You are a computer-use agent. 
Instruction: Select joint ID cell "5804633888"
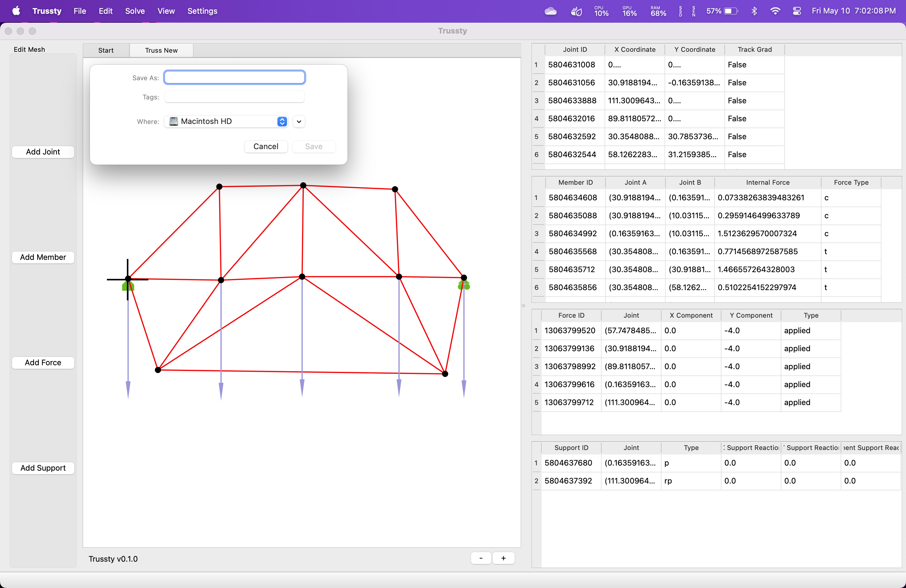(x=575, y=101)
